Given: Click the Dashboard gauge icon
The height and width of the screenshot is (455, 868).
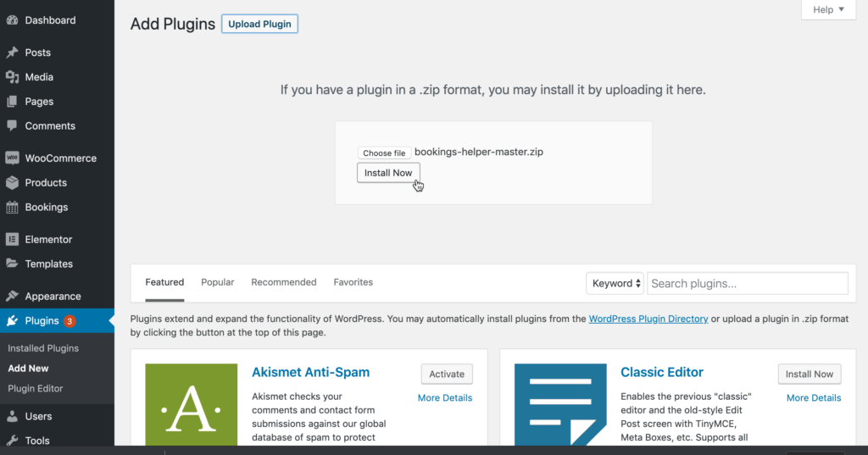Looking at the screenshot, I should coord(12,20).
